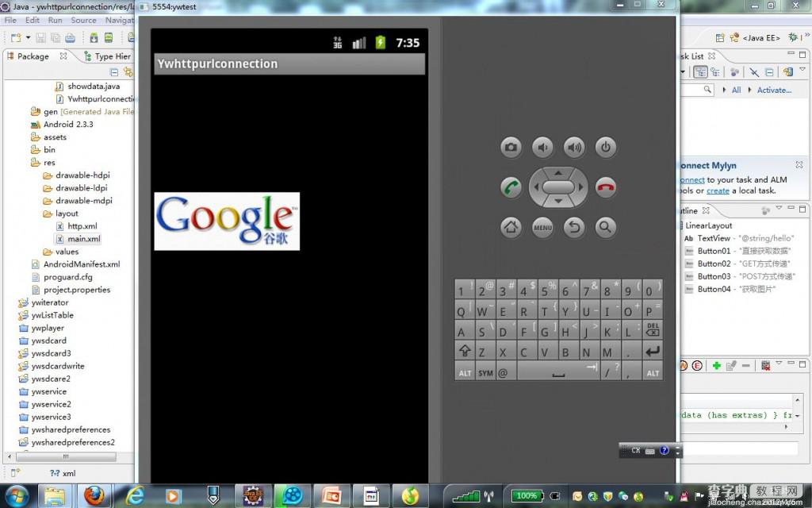
Task: Click the emulator volume down button
Action: click(542, 148)
